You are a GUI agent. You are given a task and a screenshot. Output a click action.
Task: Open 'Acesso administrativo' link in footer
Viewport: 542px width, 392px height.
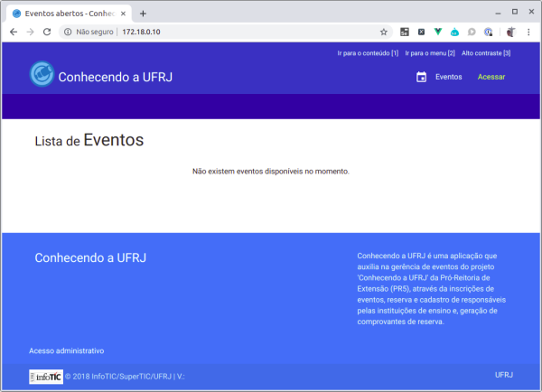(66, 350)
